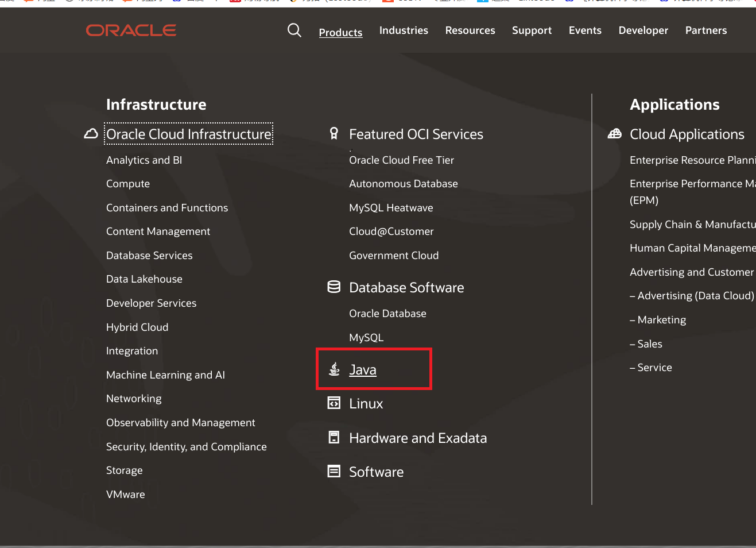The width and height of the screenshot is (756, 548).
Task: Open the Developer menu
Action: pos(643,30)
